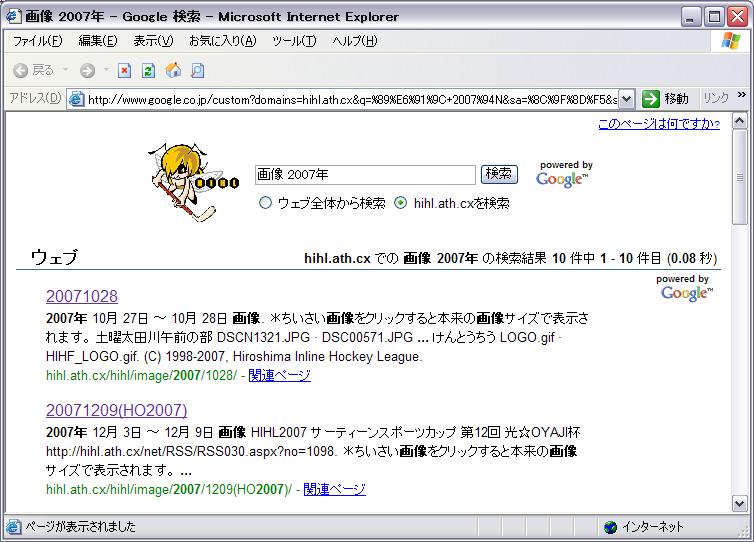This screenshot has height=542, width=754.
Task: Click the Refresh page icon
Action: coord(148,70)
